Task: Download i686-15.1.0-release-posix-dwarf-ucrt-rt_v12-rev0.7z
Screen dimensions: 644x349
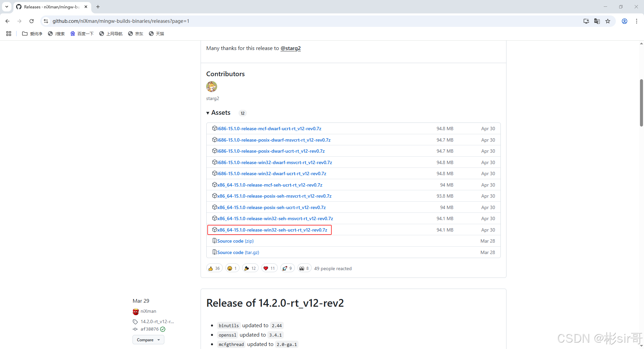Action: [271, 151]
